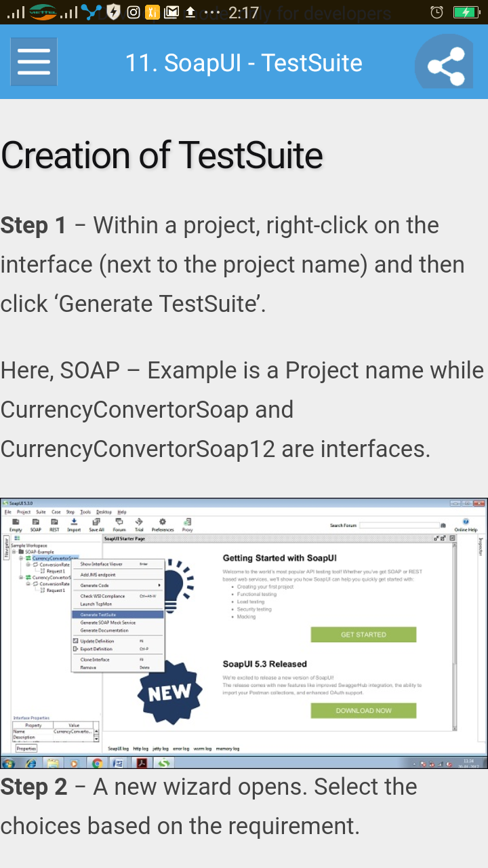Open the Help menu in SoapUI screenshot

pyautogui.click(x=122, y=512)
